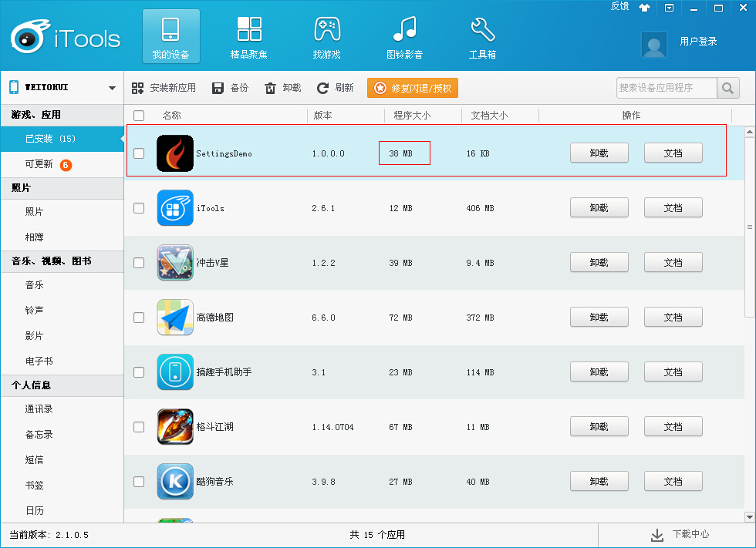Switch to the 精品聚焦 tab

(x=248, y=36)
